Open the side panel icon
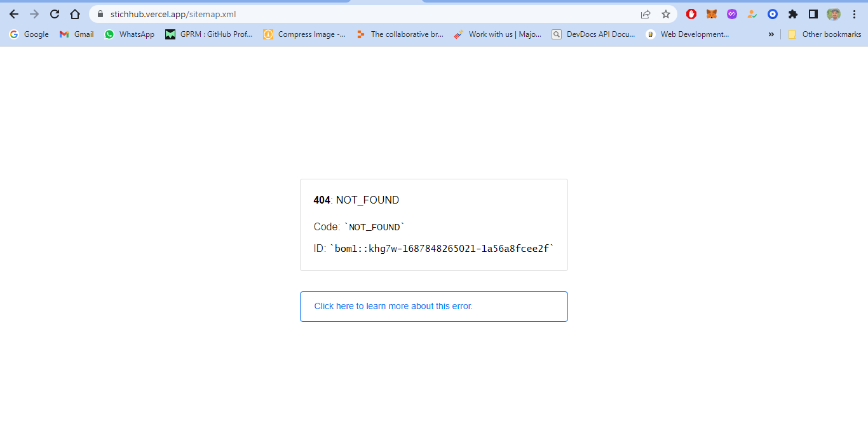This screenshot has width=868, height=444. [x=813, y=14]
